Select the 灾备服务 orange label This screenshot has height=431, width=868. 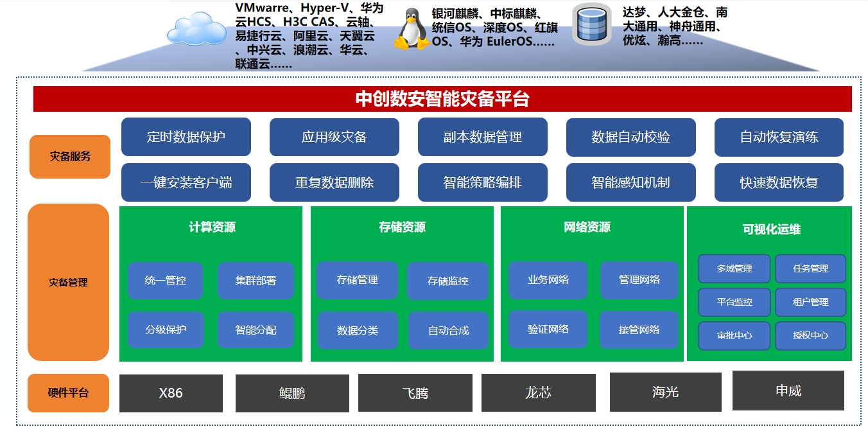[x=70, y=156]
